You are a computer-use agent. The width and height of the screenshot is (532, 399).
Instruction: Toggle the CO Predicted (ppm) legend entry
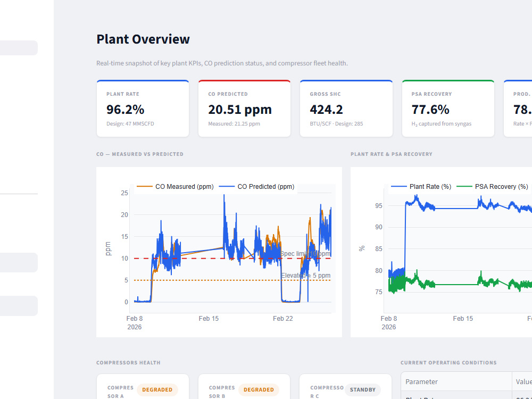point(256,187)
